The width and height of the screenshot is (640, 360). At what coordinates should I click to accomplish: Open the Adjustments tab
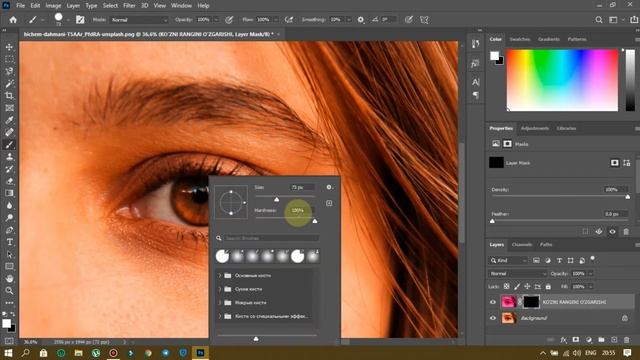(535, 128)
